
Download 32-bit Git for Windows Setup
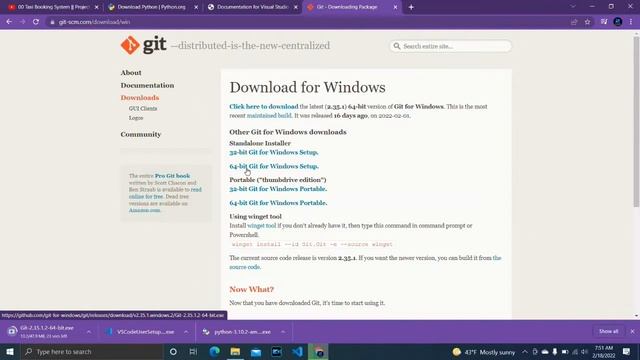point(273,152)
